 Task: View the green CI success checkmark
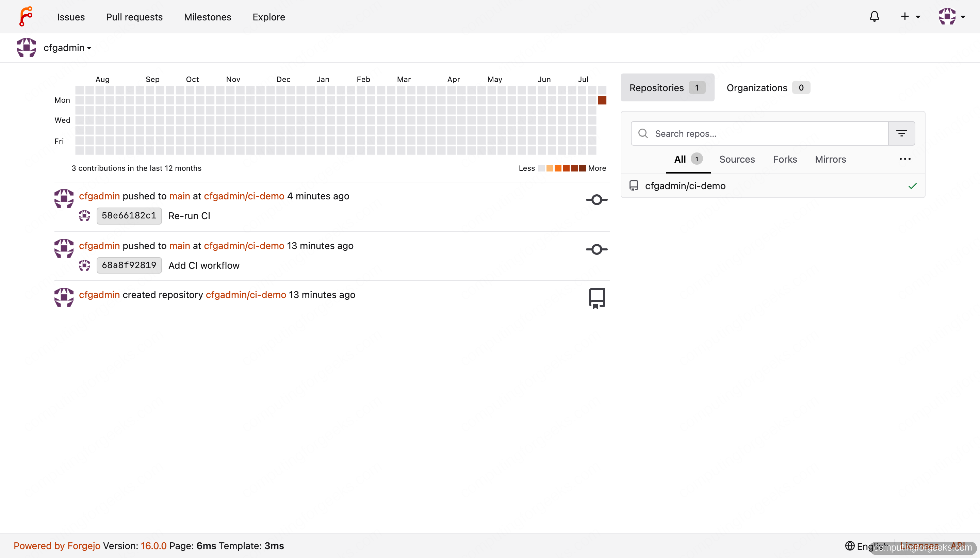point(912,186)
